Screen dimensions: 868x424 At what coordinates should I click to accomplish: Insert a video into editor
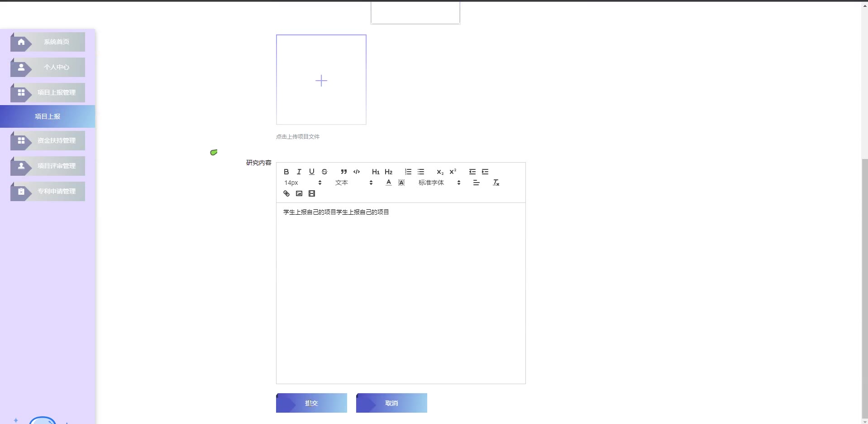(312, 193)
